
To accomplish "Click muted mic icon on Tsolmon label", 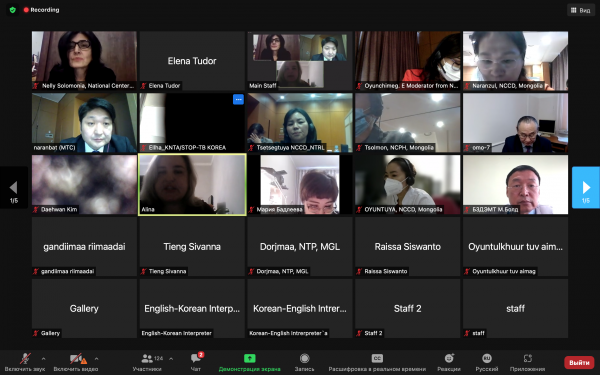I will (359, 147).
